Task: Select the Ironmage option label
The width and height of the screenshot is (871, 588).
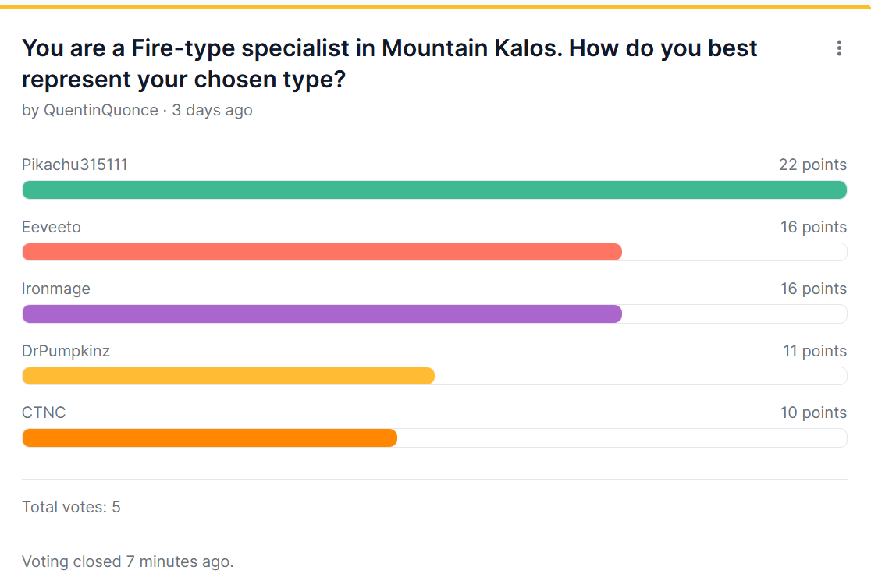Action: [x=56, y=289]
